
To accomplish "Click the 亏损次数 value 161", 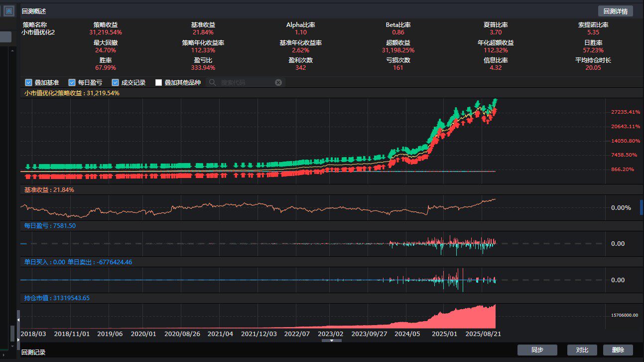I will (398, 68).
